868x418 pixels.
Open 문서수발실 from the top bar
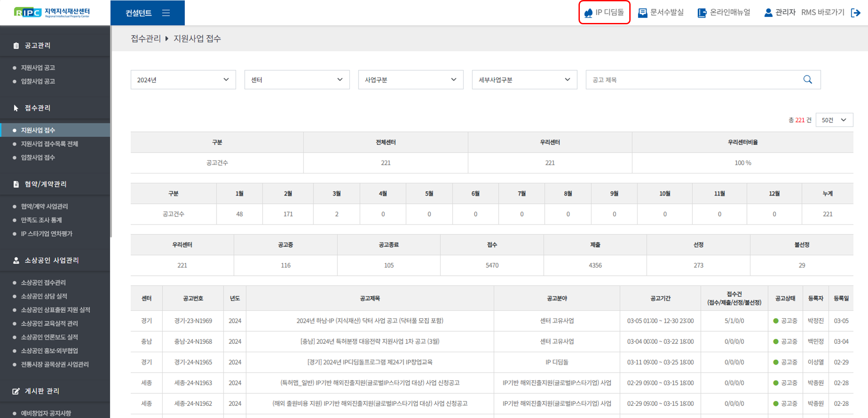(x=661, y=13)
